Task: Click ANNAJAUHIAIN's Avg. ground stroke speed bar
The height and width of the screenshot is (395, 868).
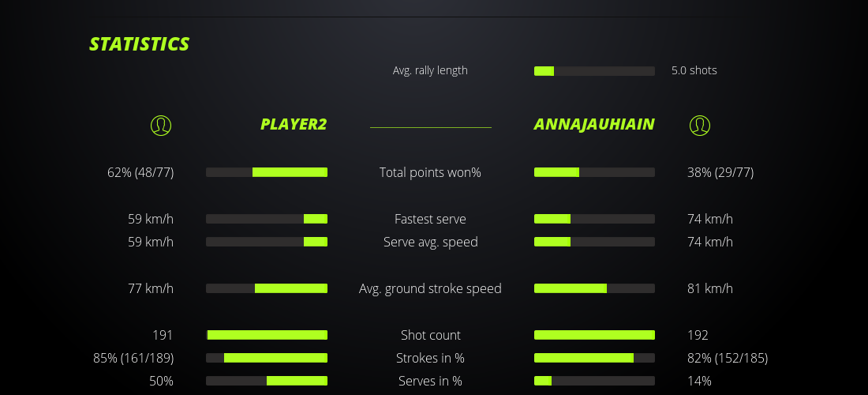Action: (x=594, y=288)
